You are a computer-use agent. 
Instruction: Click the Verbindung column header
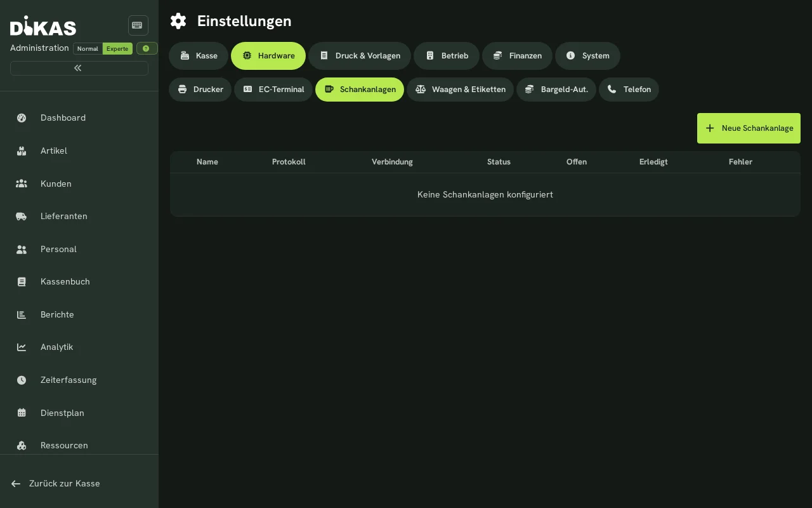(392, 162)
